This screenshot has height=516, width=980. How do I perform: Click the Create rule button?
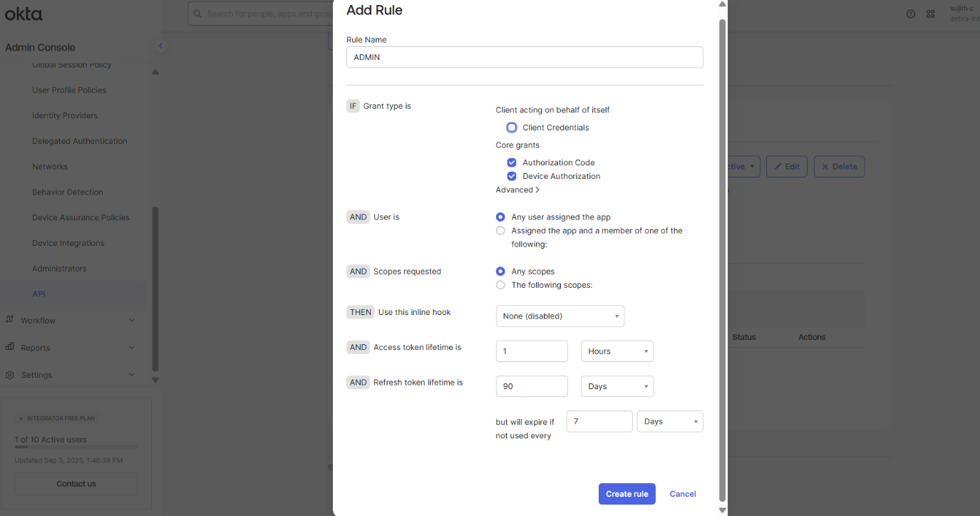pos(626,494)
